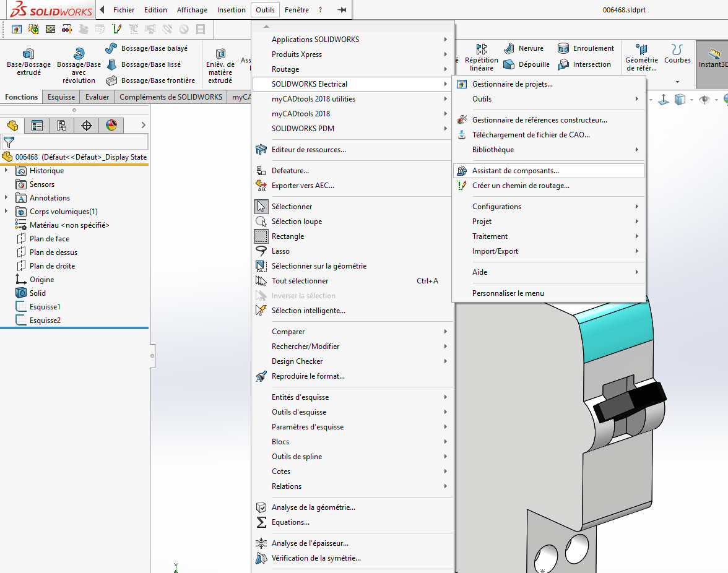Choose Bossage/Base frontière tool

click(150, 80)
